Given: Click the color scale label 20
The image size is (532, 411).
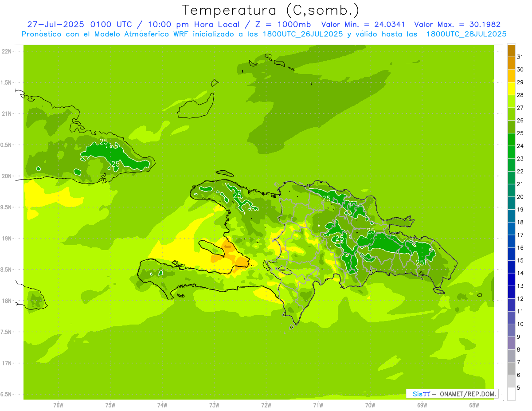Looking at the screenshot, I should pyautogui.click(x=520, y=197).
